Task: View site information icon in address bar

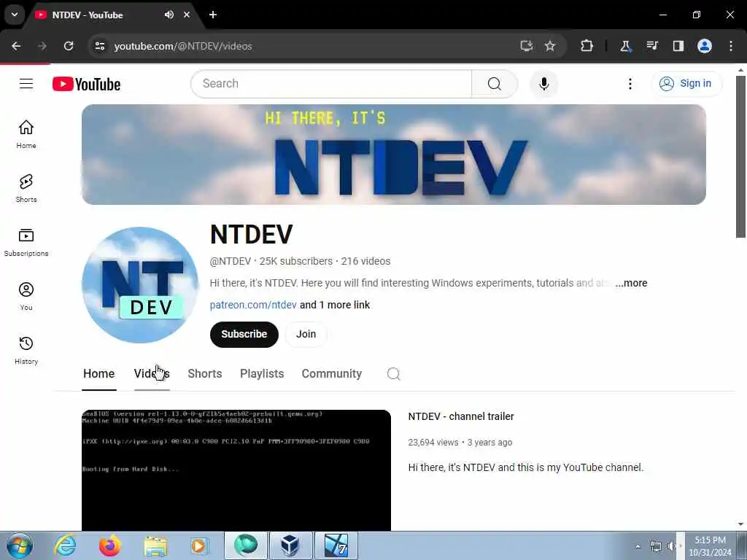Action: point(99,46)
